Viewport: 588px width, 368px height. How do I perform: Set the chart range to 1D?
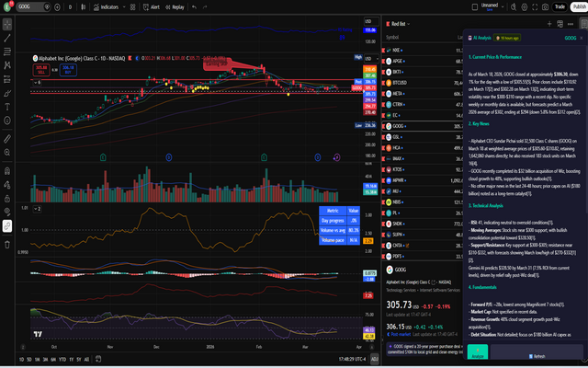click(x=21, y=360)
